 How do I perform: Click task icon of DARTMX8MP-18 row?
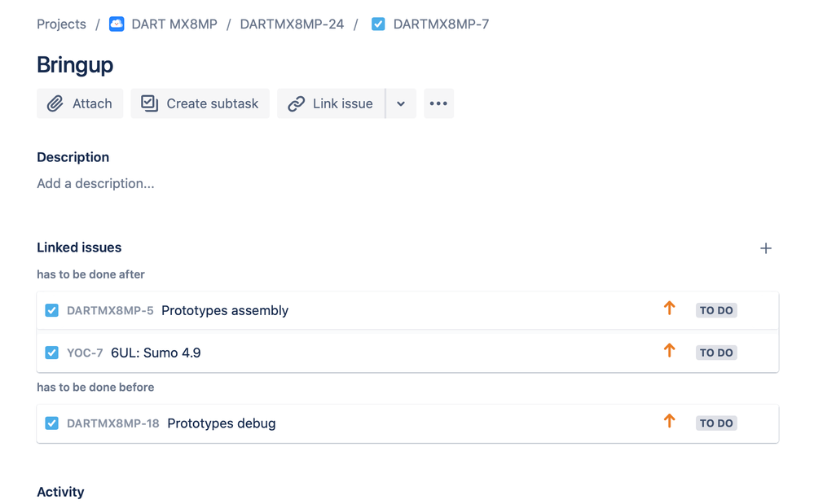pos(52,423)
